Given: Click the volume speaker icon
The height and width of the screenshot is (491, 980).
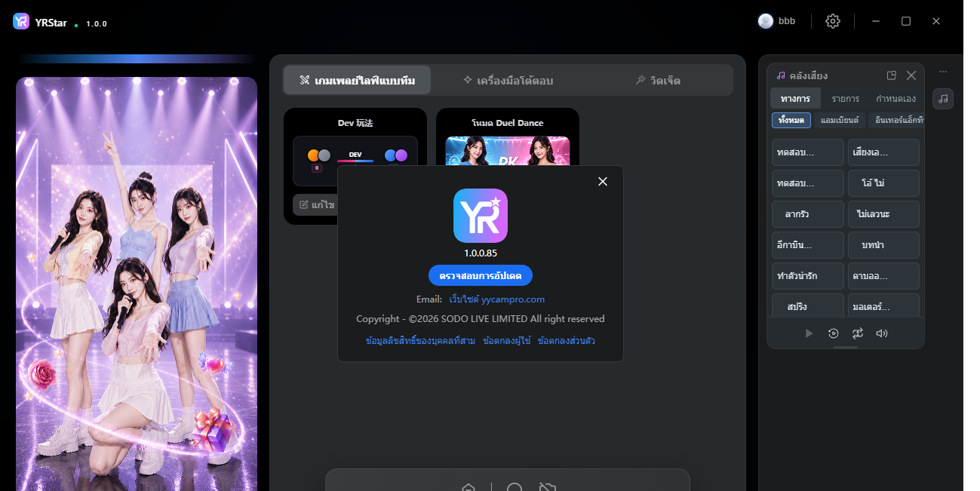Looking at the screenshot, I should pos(882,333).
